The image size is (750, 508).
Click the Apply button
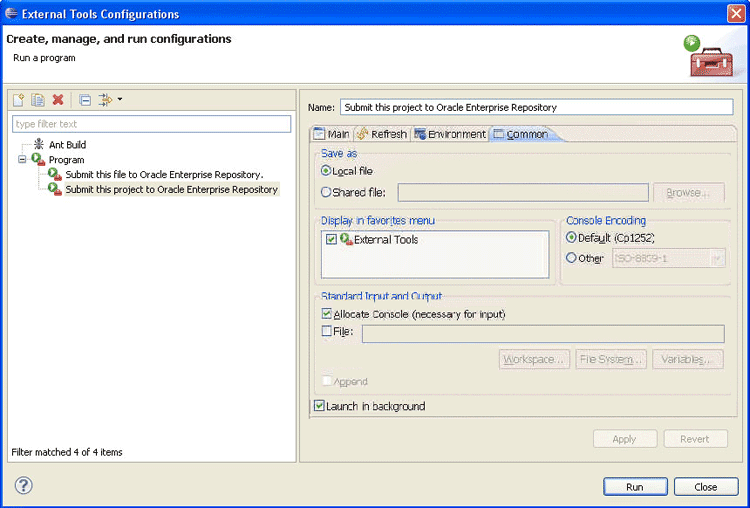click(625, 439)
